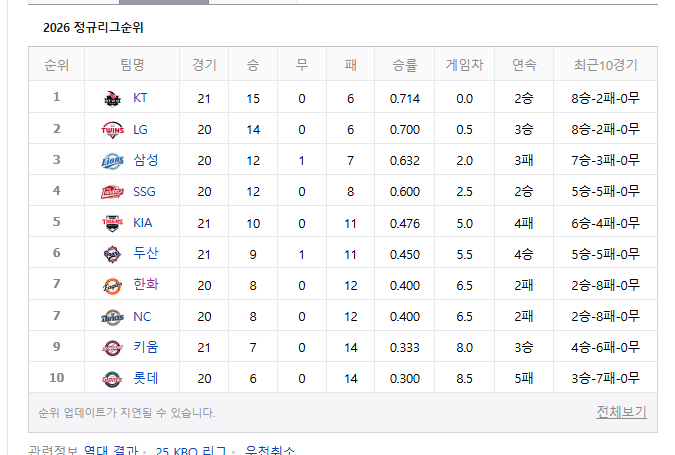The height and width of the screenshot is (455, 675).
Task: Click the Lotte Giants logo next to 롯데
Action: (112, 379)
